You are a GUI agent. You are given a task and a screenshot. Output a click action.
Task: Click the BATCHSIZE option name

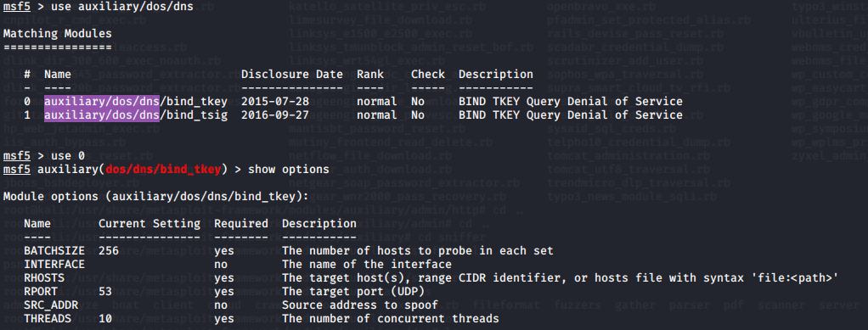click(54, 250)
